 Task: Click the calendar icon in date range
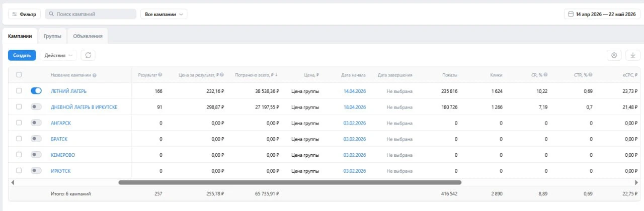[571, 14]
